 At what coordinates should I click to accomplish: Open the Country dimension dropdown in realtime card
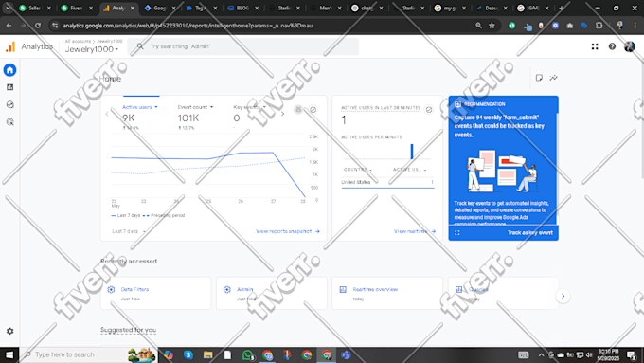(358, 170)
